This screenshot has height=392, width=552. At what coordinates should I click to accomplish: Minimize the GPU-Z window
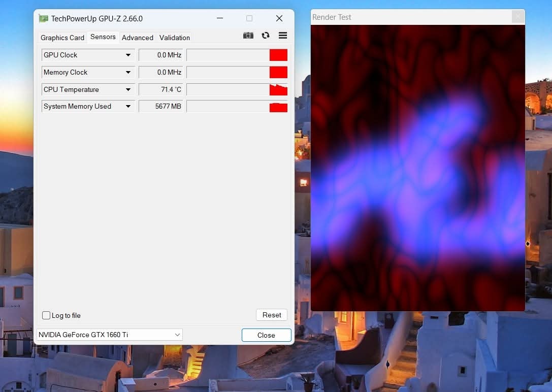coord(220,18)
